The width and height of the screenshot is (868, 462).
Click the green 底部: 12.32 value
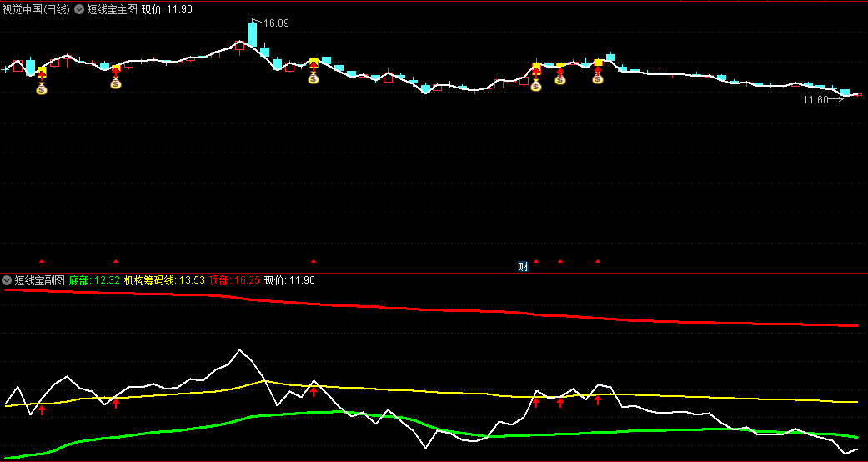[95, 280]
